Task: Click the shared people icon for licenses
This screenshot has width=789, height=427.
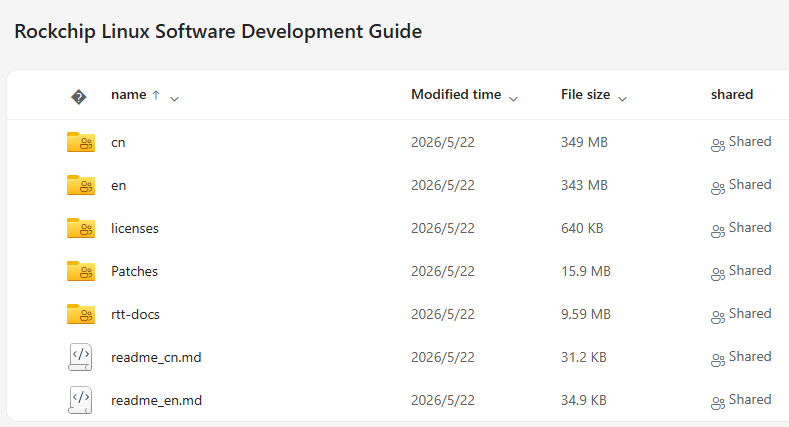Action: tap(718, 231)
